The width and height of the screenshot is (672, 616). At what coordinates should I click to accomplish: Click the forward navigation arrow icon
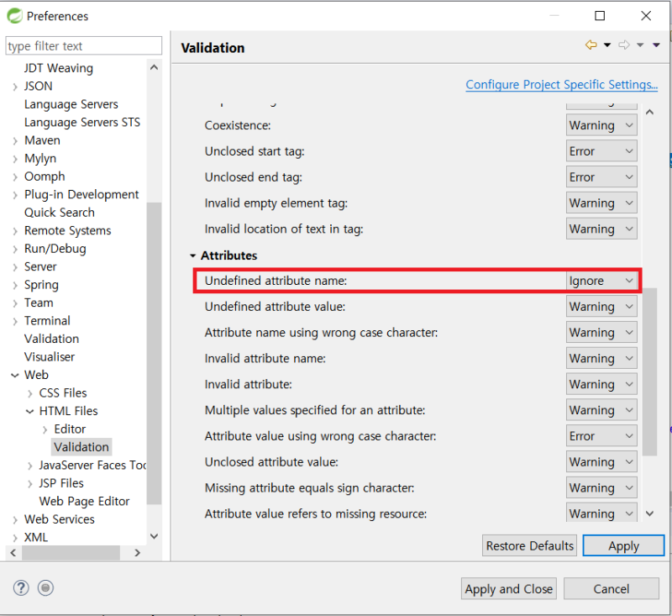[x=624, y=45]
